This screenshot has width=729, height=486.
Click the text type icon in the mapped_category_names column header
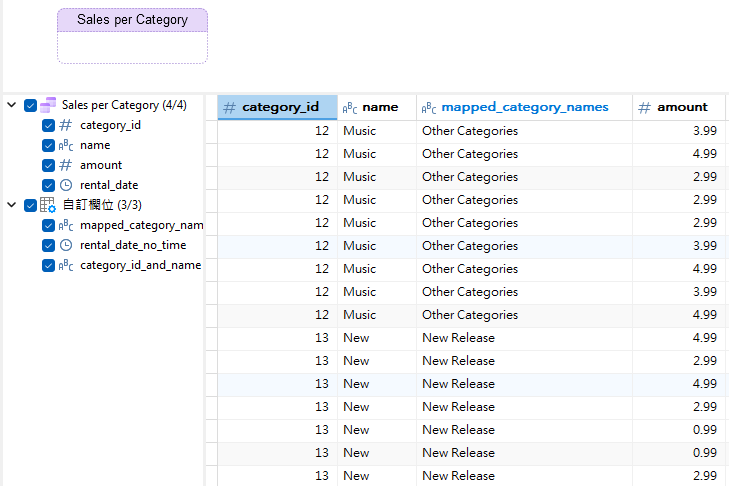pos(429,108)
